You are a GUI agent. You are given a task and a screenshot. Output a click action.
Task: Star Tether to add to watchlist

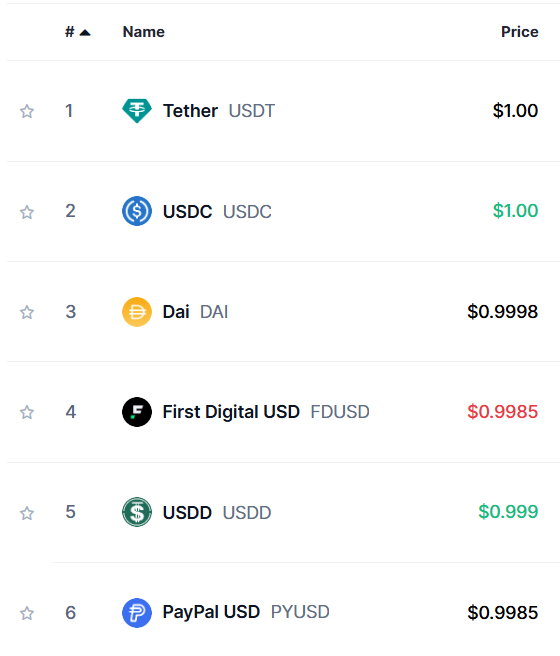pyautogui.click(x=27, y=111)
